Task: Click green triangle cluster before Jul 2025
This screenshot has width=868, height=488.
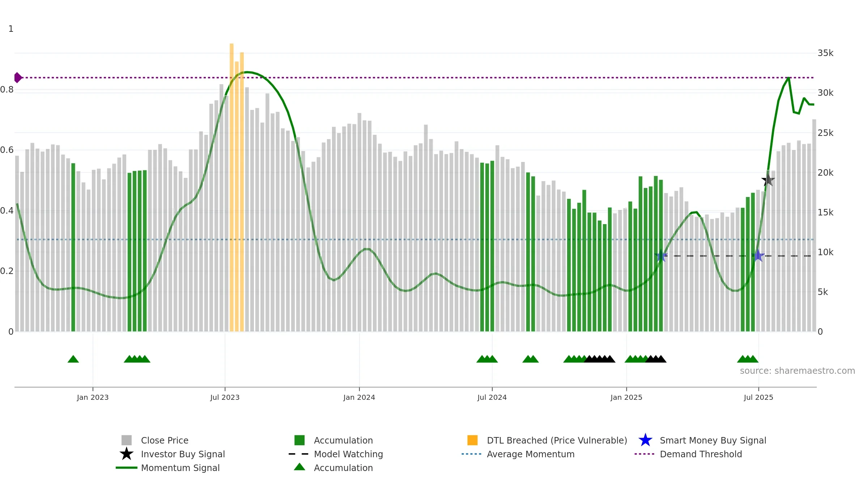Action: (748, 359)
